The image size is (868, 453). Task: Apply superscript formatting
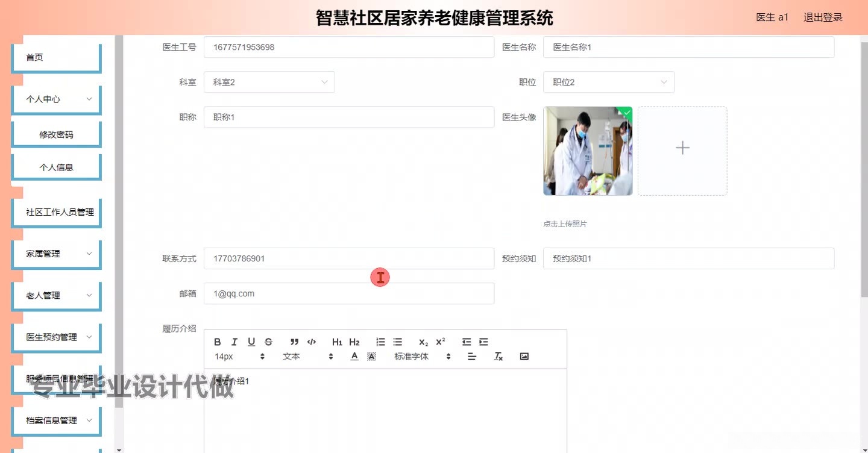tap(441, 342)
